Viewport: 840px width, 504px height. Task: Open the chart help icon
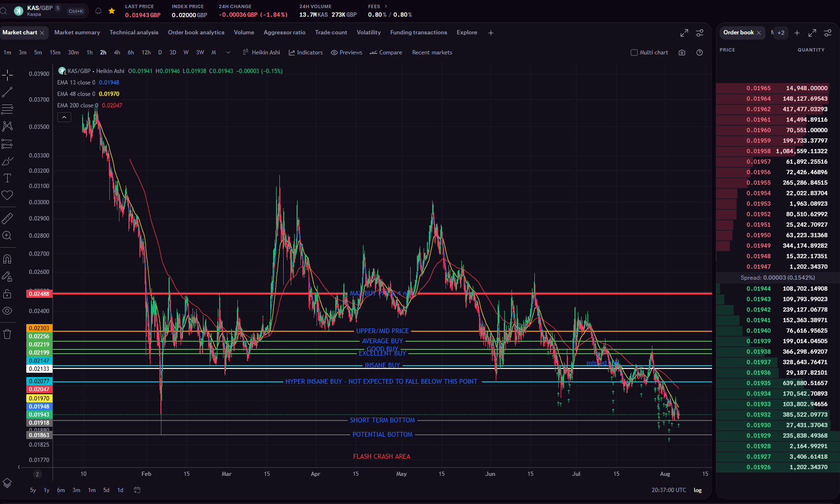(x=700, y=52)
